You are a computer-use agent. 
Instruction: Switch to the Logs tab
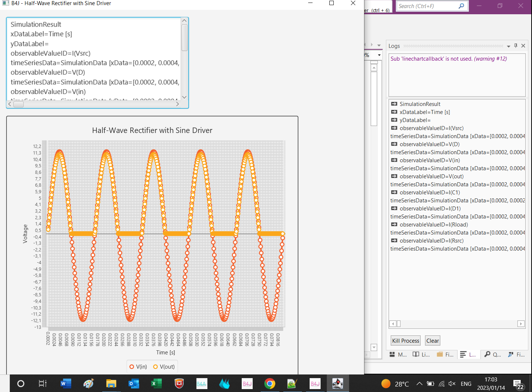tap(468, 354)
